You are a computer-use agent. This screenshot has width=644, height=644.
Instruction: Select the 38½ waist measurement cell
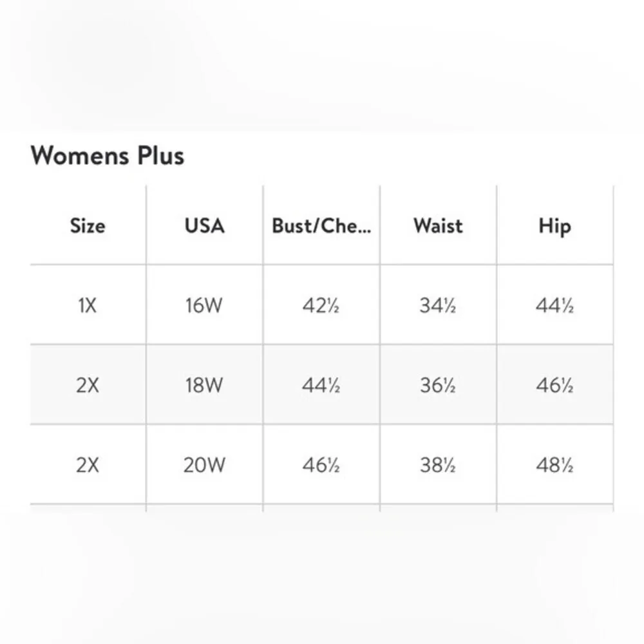[x=438, y=465]
